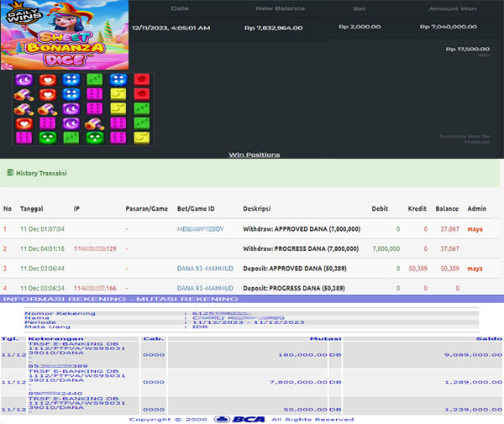Select the 1,239,000.00 saldo value
Screen dimensions: 504x424
click(473, 410)
